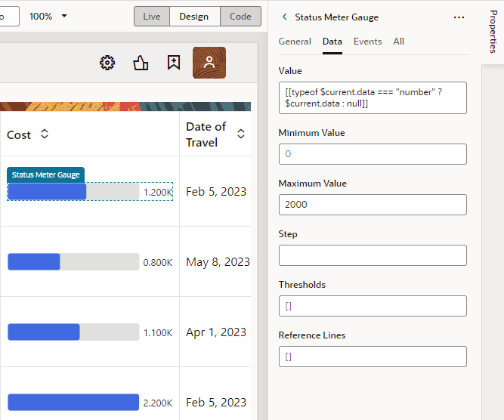Viewport: 504px width, 420px height.
Task: Focus the empty Step field
Action: click(373, 255)
